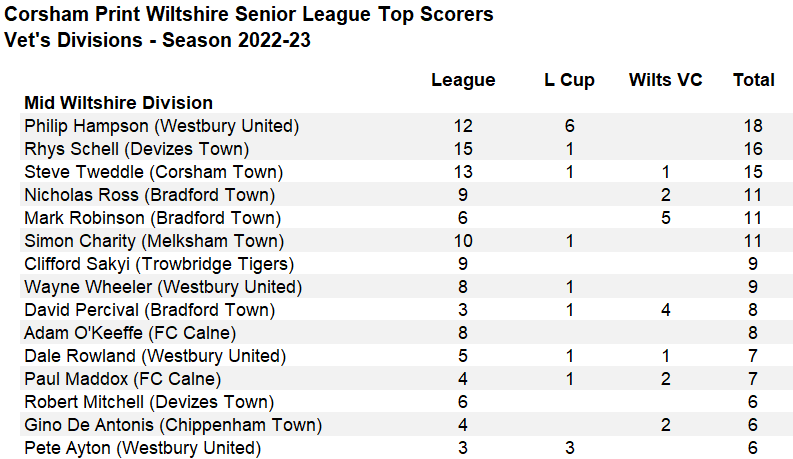
Task: Select Clifford Sakyi (Trowbridge Tigers) entry
Action: point(158,264)
